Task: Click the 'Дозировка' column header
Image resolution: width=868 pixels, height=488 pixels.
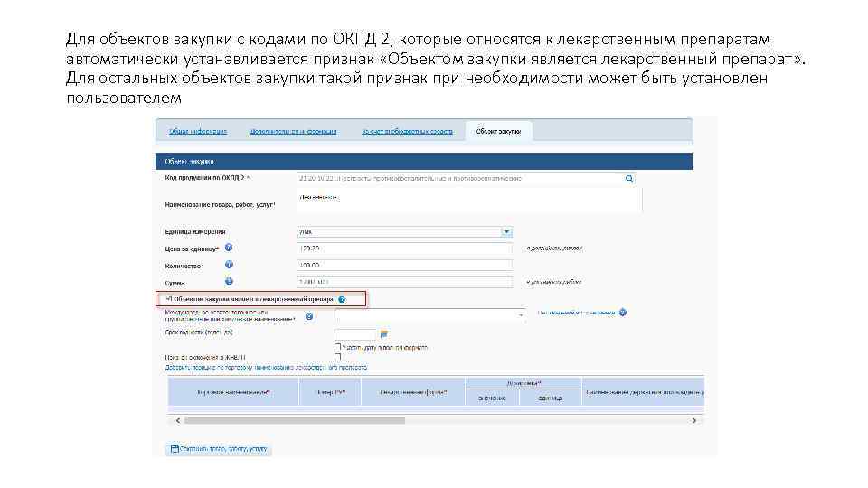Action: pyautogui.click(x=524, y=383)
